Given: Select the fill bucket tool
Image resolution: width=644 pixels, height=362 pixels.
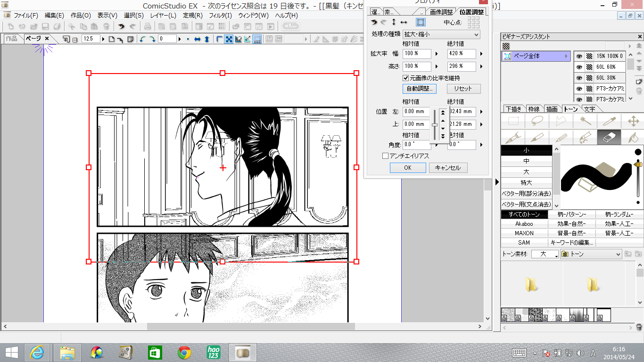Looking at the screenshot, I should (x=633, y=137).
